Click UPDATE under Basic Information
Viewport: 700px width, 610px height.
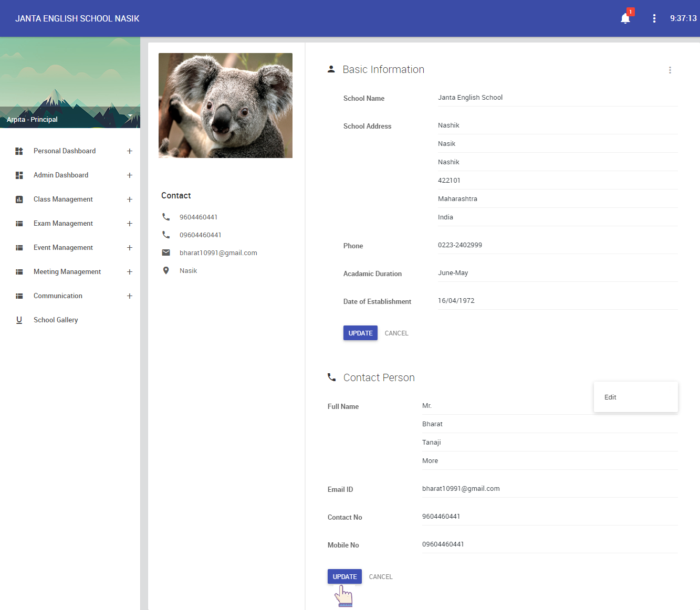[360, 333]
